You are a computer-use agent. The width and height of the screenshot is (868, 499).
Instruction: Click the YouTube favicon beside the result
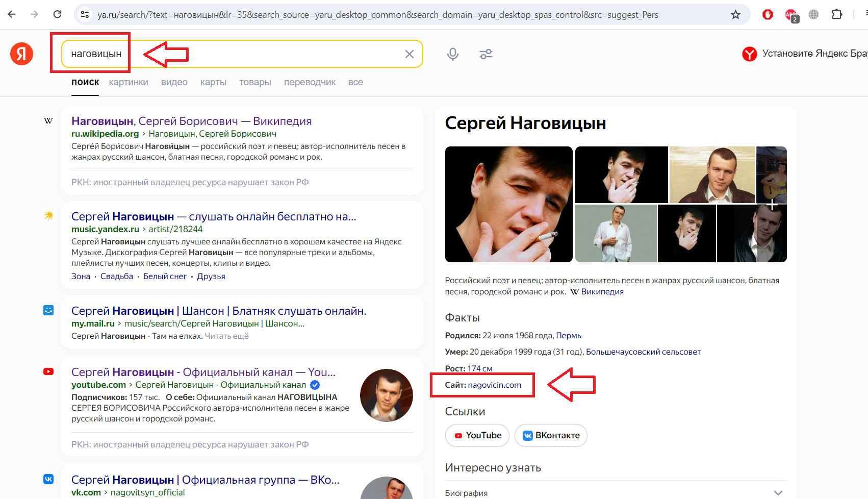click(48, 371)
